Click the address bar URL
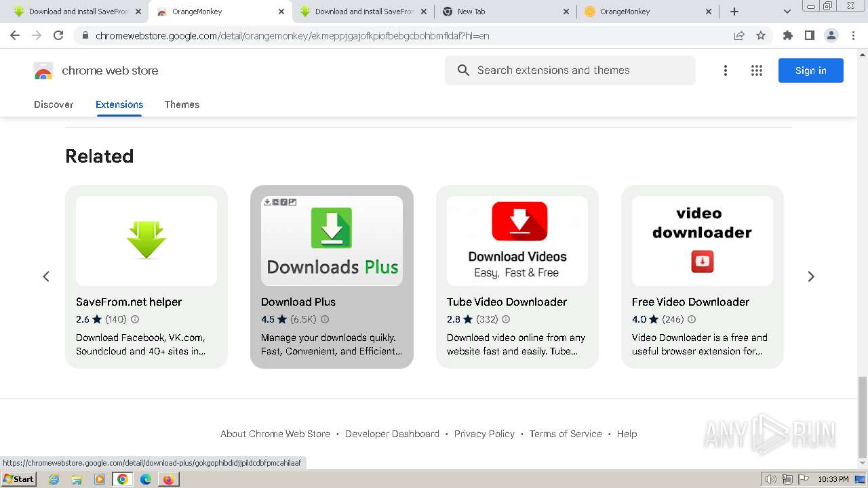868x488 pixels. [292, 35]
